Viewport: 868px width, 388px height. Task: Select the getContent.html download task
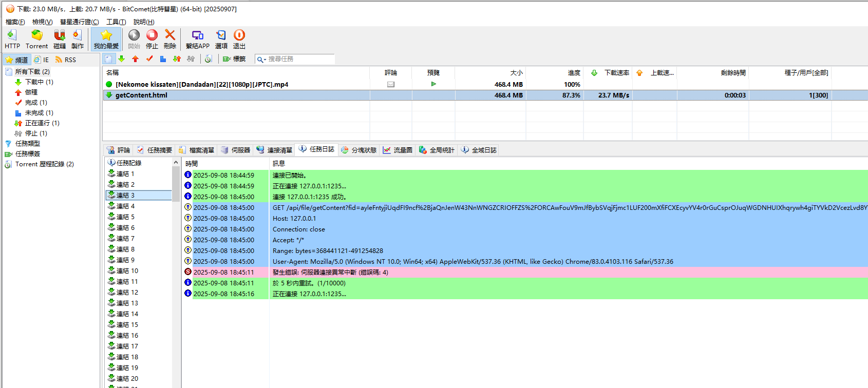(141, 95)
